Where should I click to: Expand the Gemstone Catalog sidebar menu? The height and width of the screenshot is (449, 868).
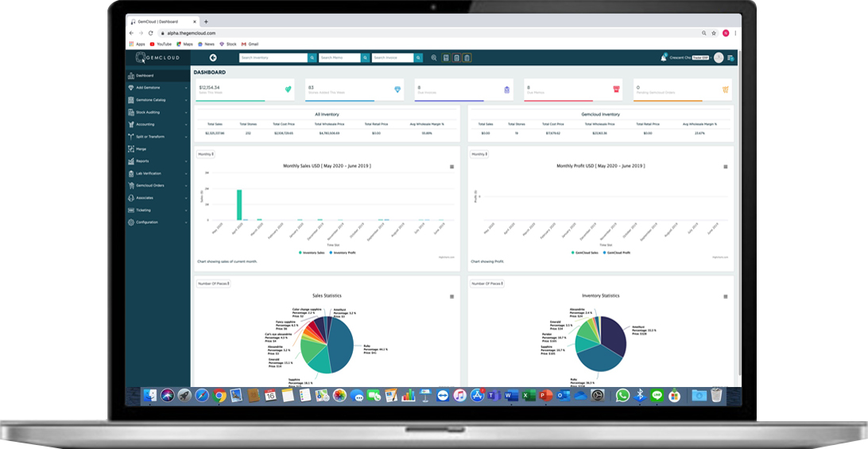click(x=157, y=100)
